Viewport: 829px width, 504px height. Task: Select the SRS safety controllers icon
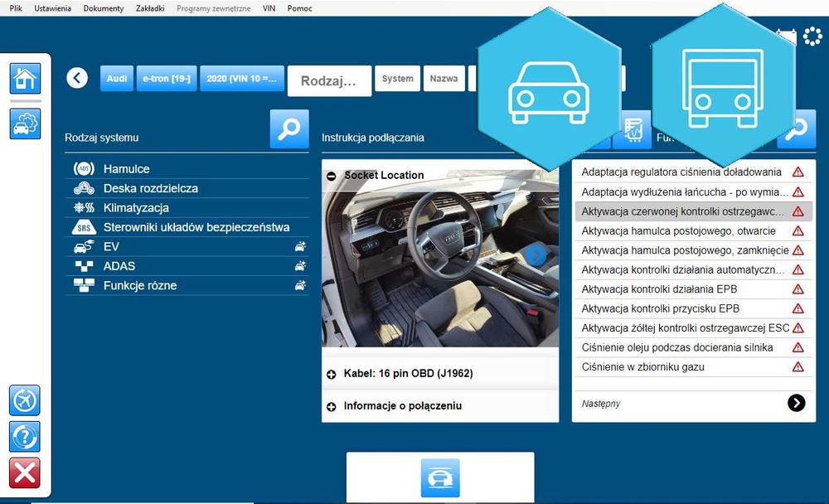pyautogui.click(x=84, y=227)
